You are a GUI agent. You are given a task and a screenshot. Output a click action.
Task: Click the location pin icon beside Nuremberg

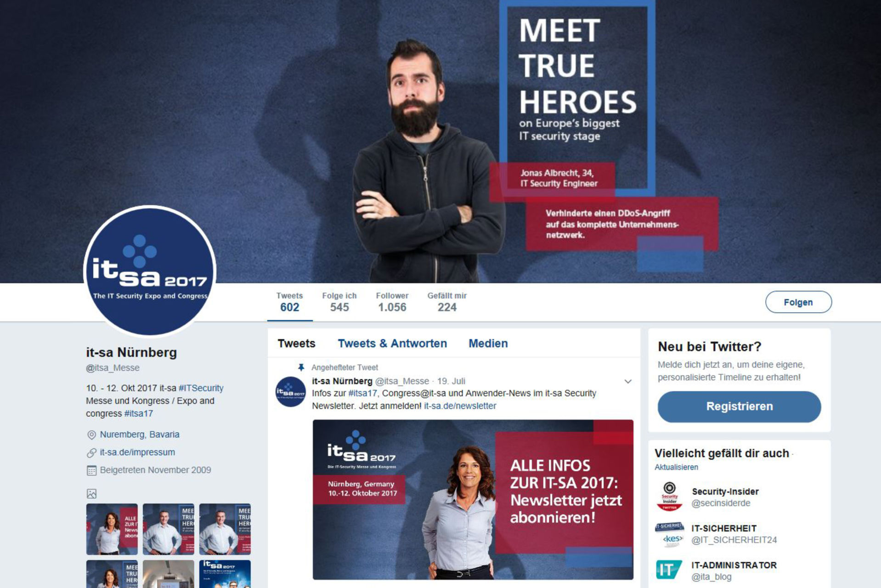(91, 435)
